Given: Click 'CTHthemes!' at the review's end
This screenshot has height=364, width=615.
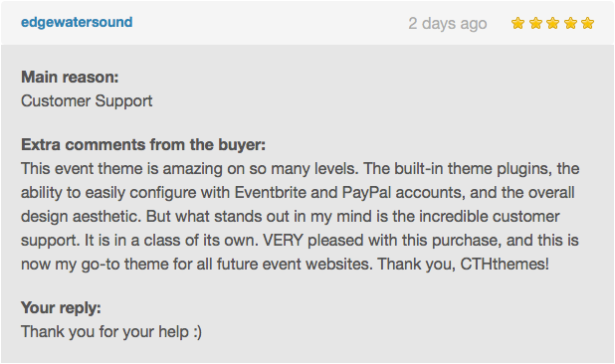Looking at the screenshot, I should (505, 264).
